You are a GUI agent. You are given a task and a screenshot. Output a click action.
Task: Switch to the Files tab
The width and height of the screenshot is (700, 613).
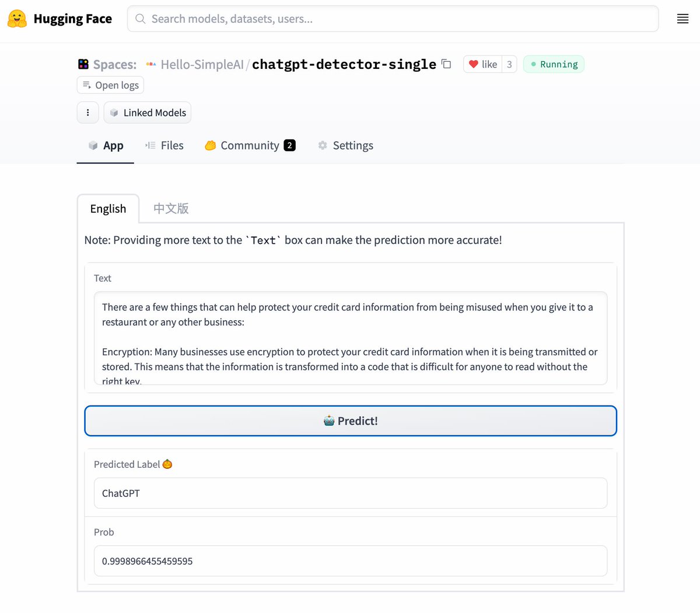click(x=164, y=145)
